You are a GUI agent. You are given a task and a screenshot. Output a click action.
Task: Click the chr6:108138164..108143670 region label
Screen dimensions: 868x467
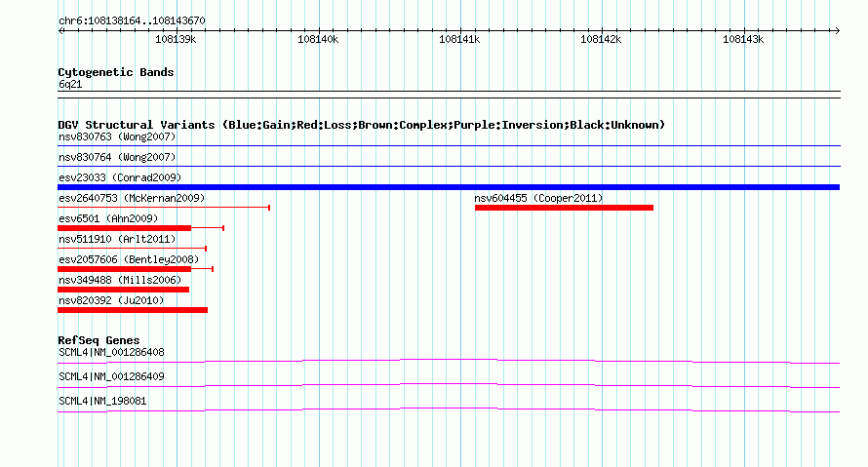pos(132,21)
